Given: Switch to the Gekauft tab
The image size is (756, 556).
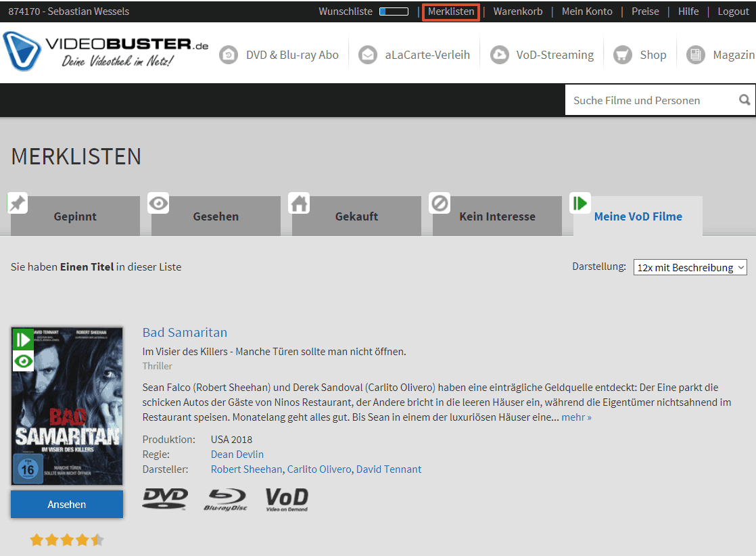Looking at the screenshot, I should pos(357,216).
